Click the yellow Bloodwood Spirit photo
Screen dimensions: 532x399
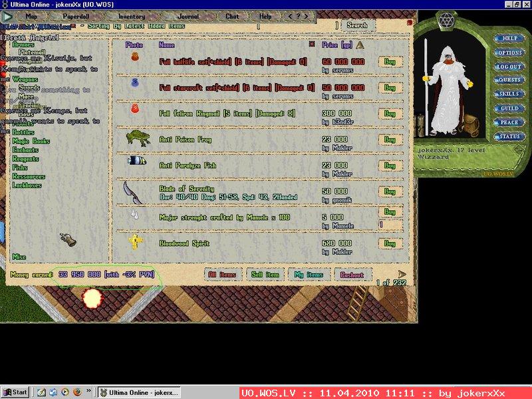136,241
